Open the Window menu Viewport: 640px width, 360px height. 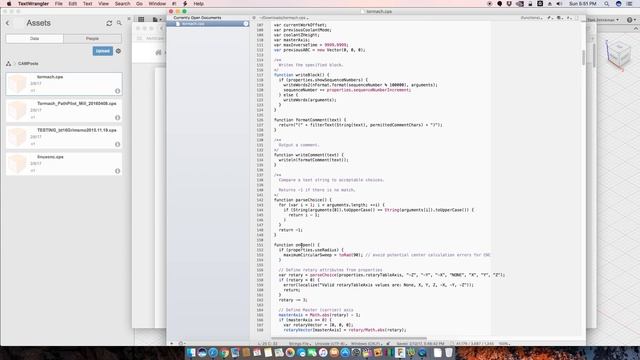[157, 4]
